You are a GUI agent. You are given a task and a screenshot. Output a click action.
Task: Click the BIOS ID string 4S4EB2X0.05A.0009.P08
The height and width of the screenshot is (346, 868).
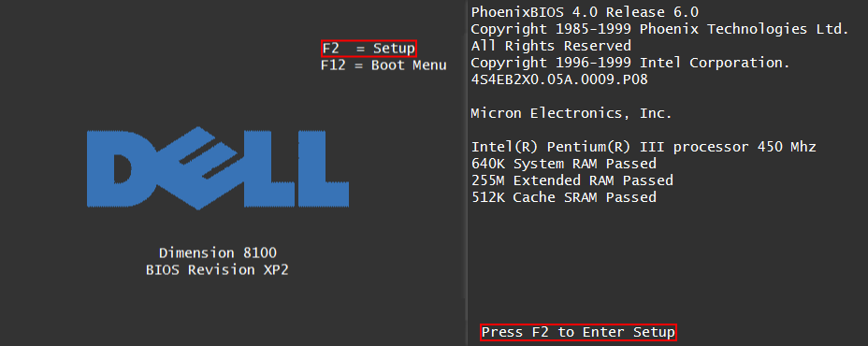[559, 79]
